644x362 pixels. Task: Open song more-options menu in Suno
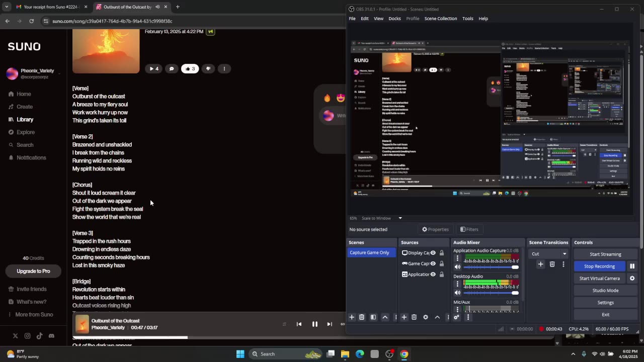pyautogui.click(x=224, y=69)
